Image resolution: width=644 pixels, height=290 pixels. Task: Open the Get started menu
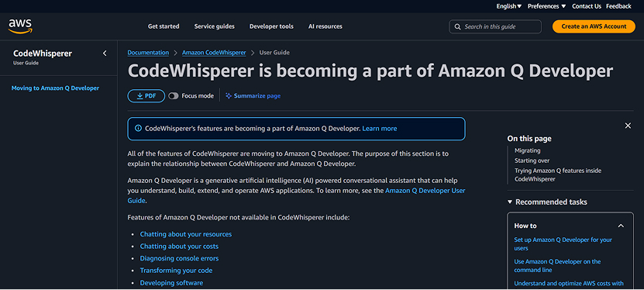(164, 26)
